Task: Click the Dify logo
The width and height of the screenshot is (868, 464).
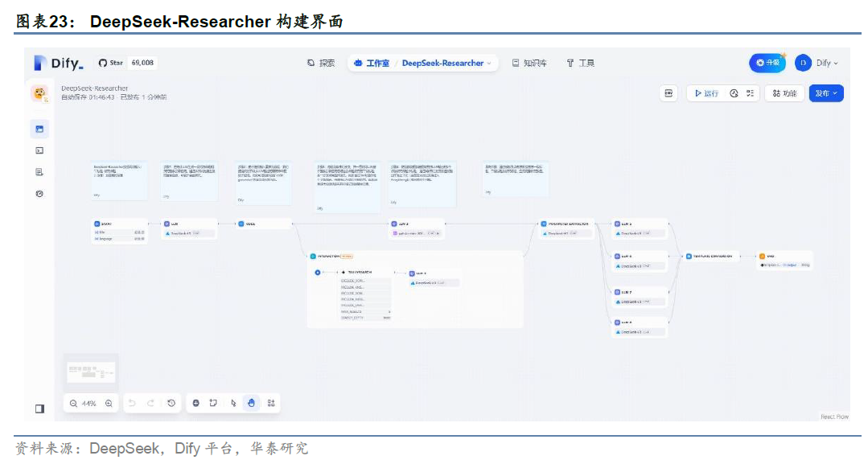Action: tap(59, 63)
